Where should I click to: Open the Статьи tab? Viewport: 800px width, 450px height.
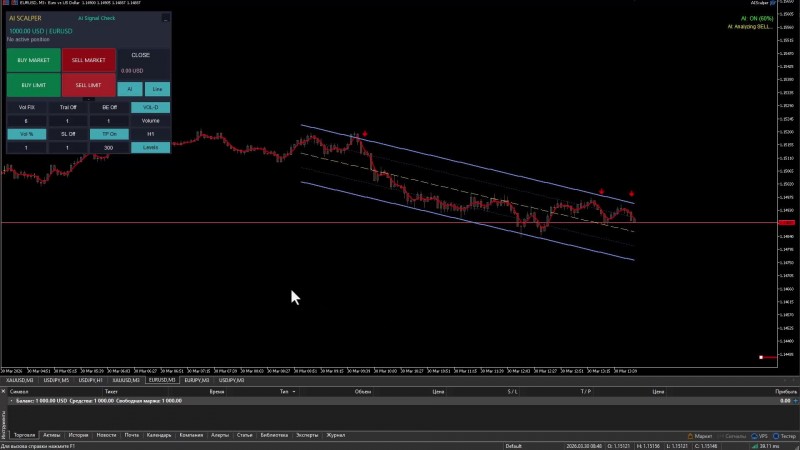(244, 436)
